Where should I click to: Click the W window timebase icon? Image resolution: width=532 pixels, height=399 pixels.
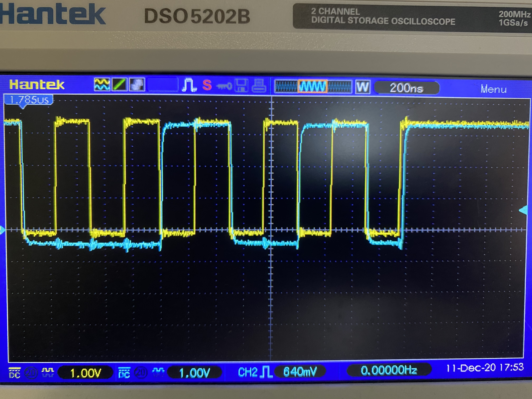point(363,87)
